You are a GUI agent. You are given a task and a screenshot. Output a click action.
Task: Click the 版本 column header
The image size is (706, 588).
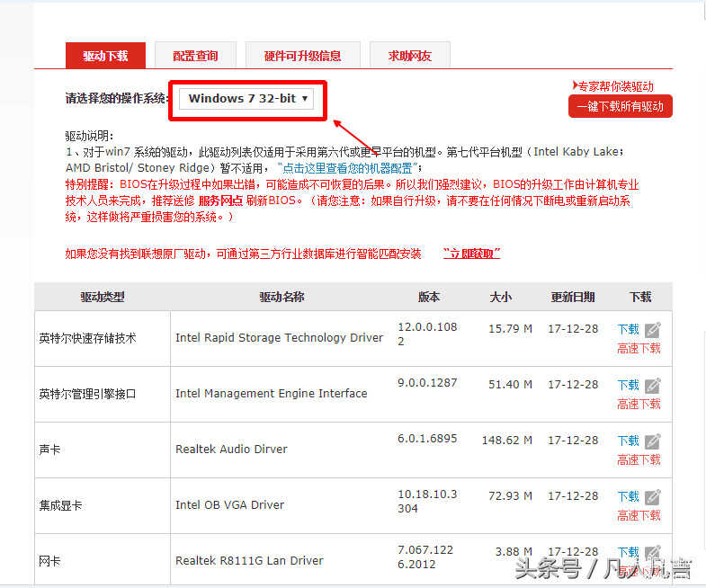pyautogui.click(x=429, y=298)
